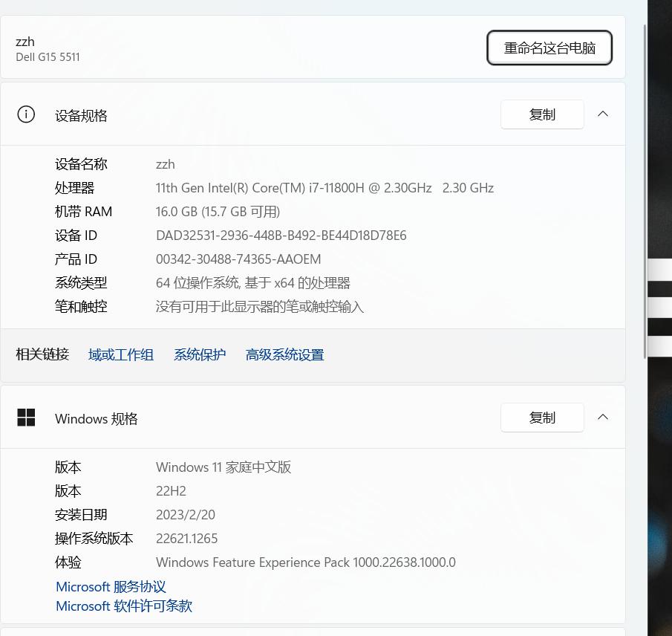This screenshot has height=636, width=672.
Task: Click the info icon beside 设备规格
Action: 26,114
